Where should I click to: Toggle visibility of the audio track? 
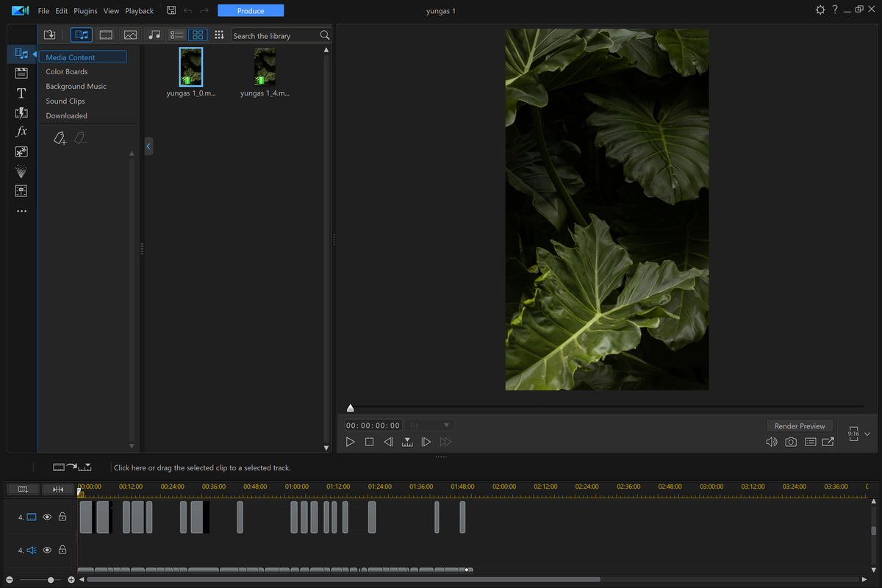46,550
